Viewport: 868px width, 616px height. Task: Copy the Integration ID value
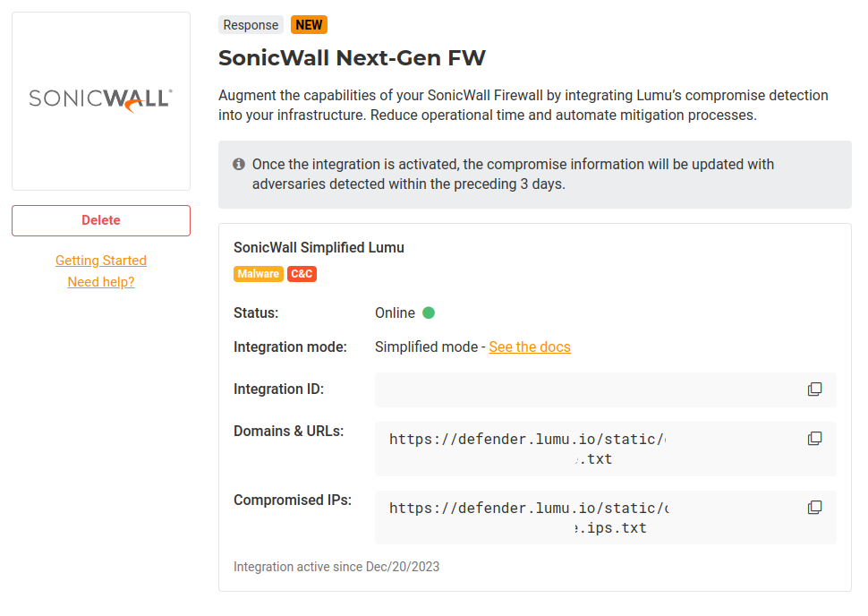(814, 389)
